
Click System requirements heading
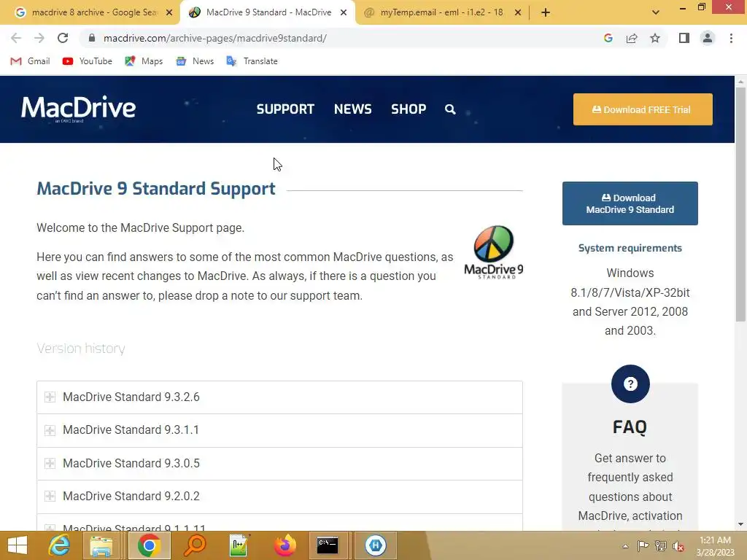click(x=630, y=248)
